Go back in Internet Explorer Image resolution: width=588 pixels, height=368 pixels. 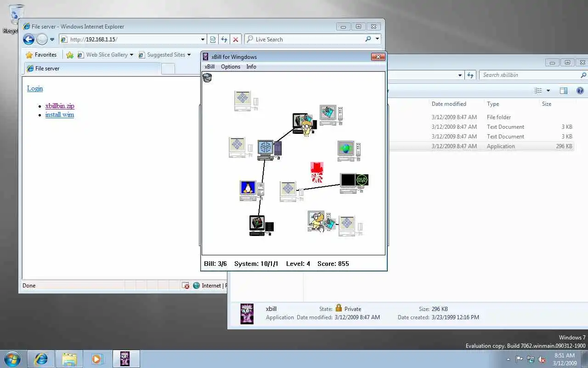pyautogui.click(x=28, y=39)
